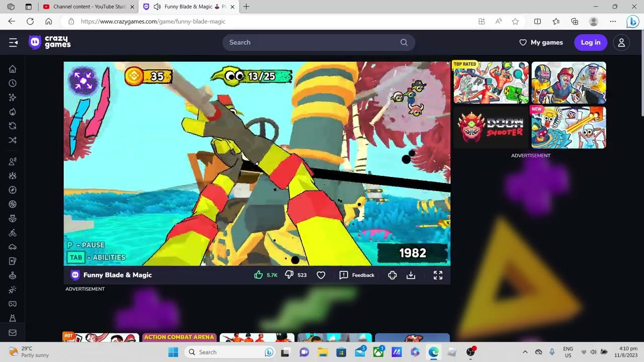Open Trending flame icon in sidebar
The image size is (644, 362).
(13, 112)
